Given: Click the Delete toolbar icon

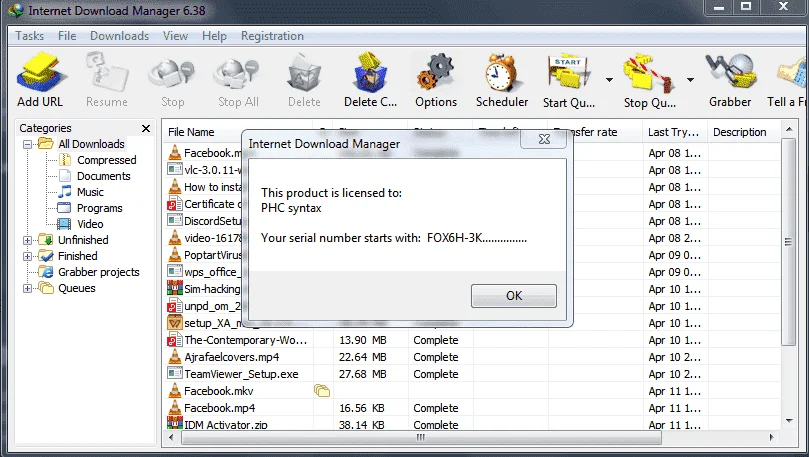Looking at the screenshot, I should (x=304, y=74).
